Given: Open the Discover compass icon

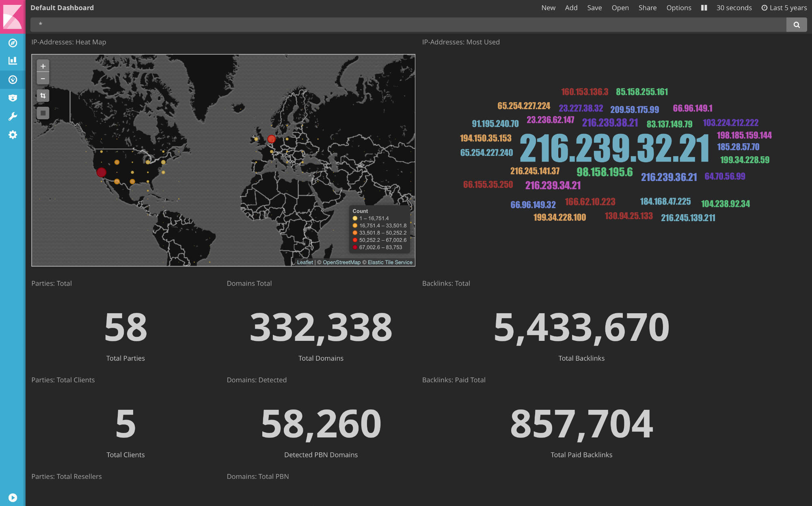Looking at the screenshot, I should 13,43.
